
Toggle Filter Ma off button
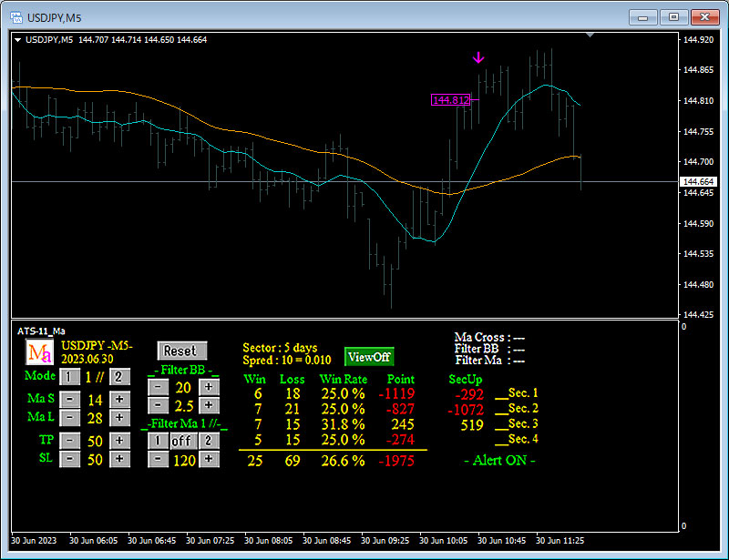click(183, 441)
